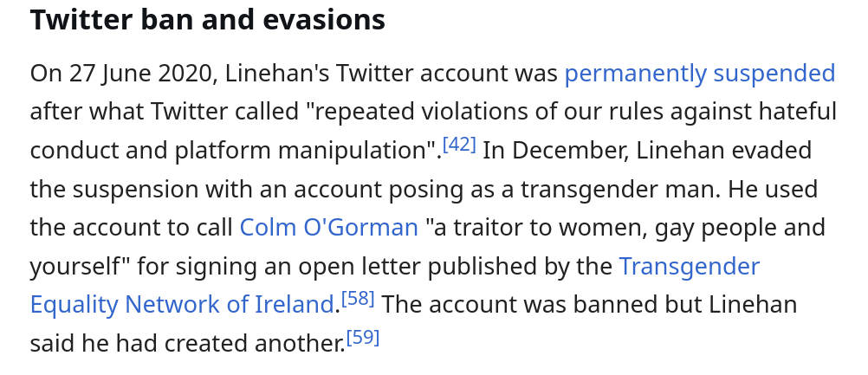The image size is (868, 375).
Task: Open footnote reference 58
Action: tap(358, 299)
